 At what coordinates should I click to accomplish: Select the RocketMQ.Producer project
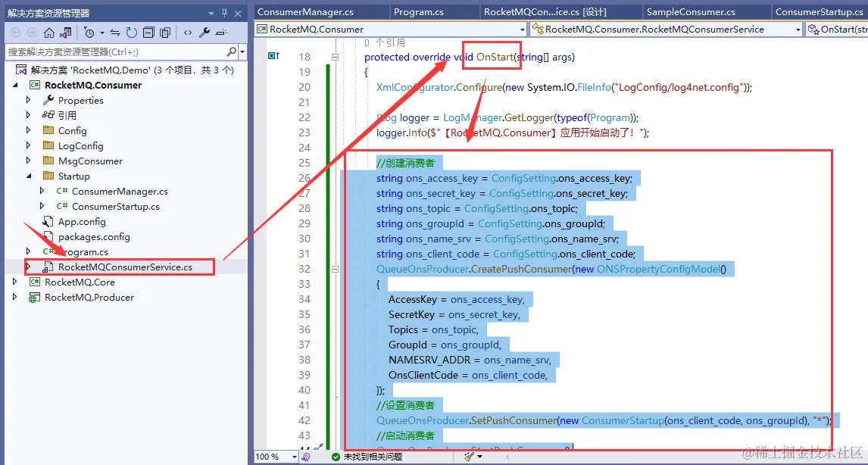click(x=89, y=298)
